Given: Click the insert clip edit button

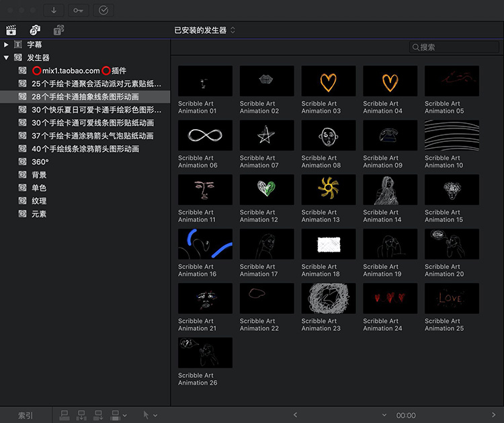Looking at the screenshot, I should pyautogui.click(x=81, y=415).
